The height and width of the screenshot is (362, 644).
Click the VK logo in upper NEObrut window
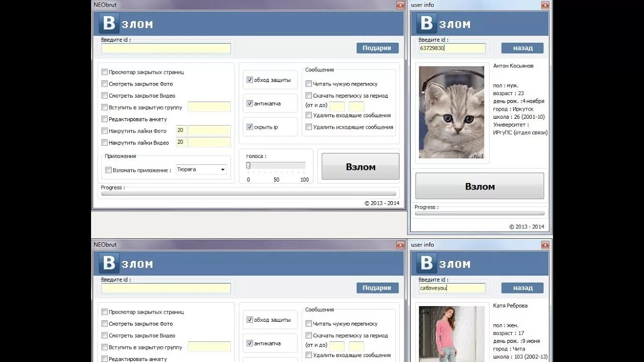(x=109, y=24)
